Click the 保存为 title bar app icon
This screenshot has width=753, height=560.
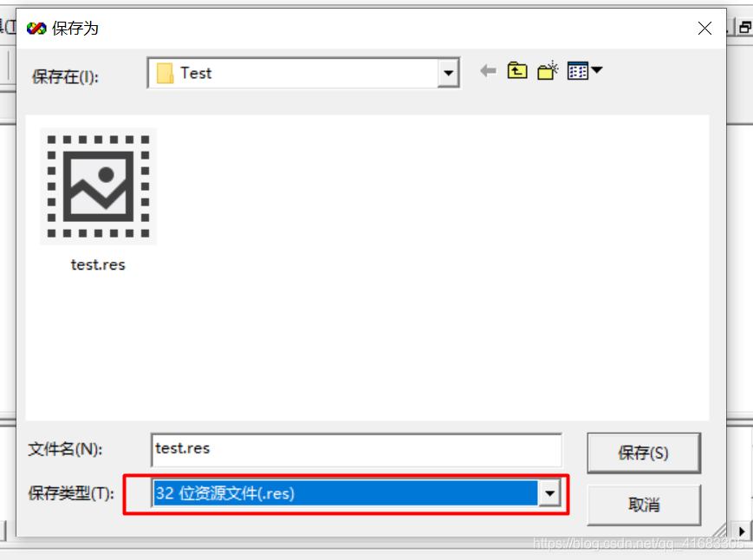tap(36, 29)
